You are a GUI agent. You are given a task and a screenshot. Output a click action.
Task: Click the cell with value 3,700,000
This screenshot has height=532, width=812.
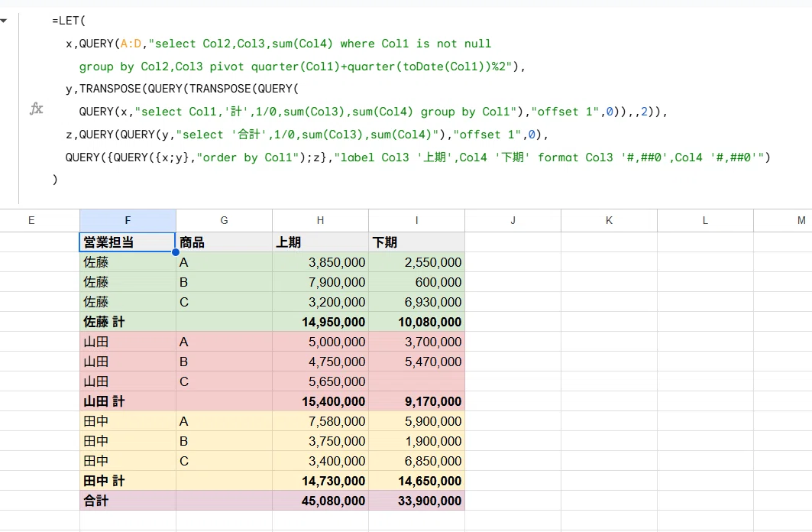417,342
